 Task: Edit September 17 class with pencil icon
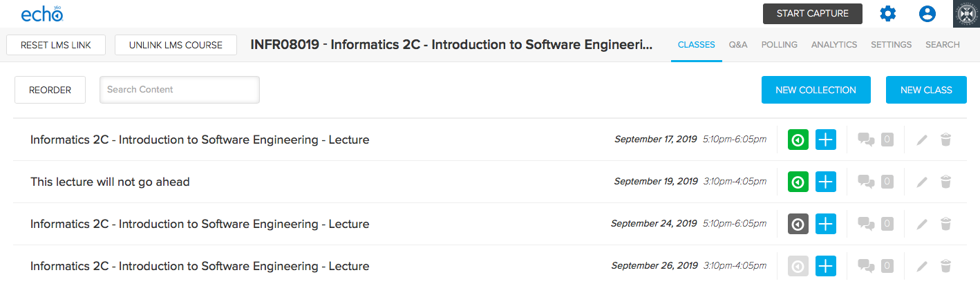point(921,140)
